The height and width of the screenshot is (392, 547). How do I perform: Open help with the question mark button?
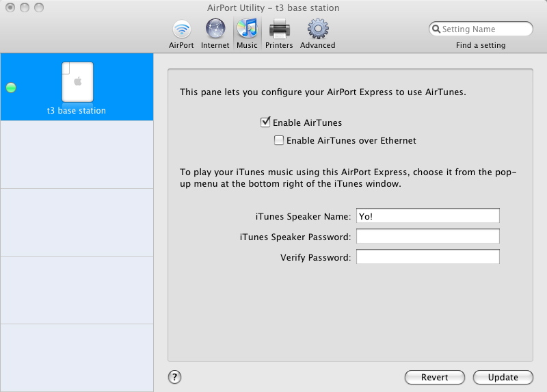174,377
